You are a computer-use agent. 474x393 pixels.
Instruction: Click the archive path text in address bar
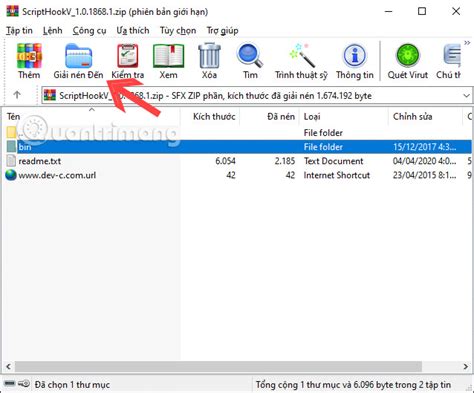[215, 96]
